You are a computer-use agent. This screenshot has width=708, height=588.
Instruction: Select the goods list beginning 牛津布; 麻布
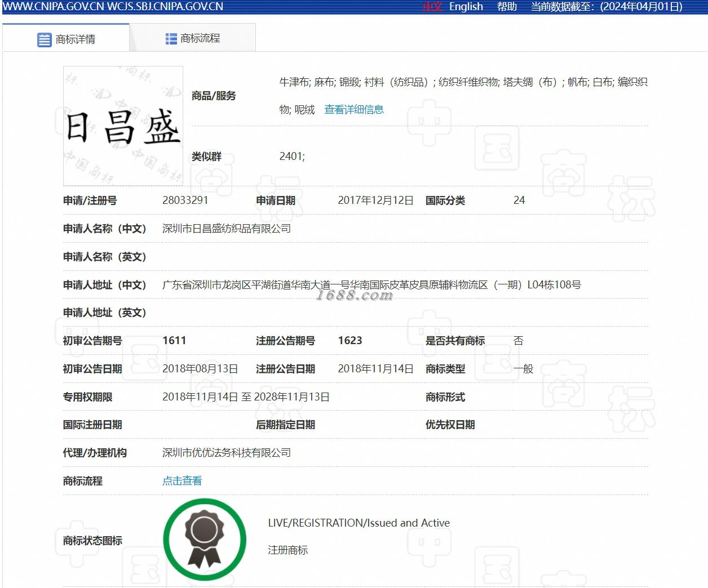pyautogui.click(x=463, y=95)
